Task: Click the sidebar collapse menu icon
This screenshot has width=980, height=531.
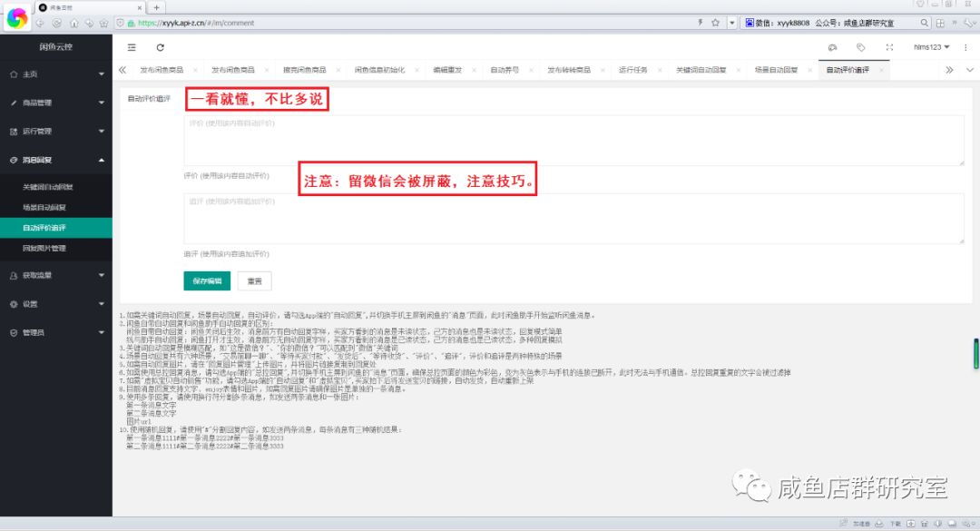Action: coord(132,47)
